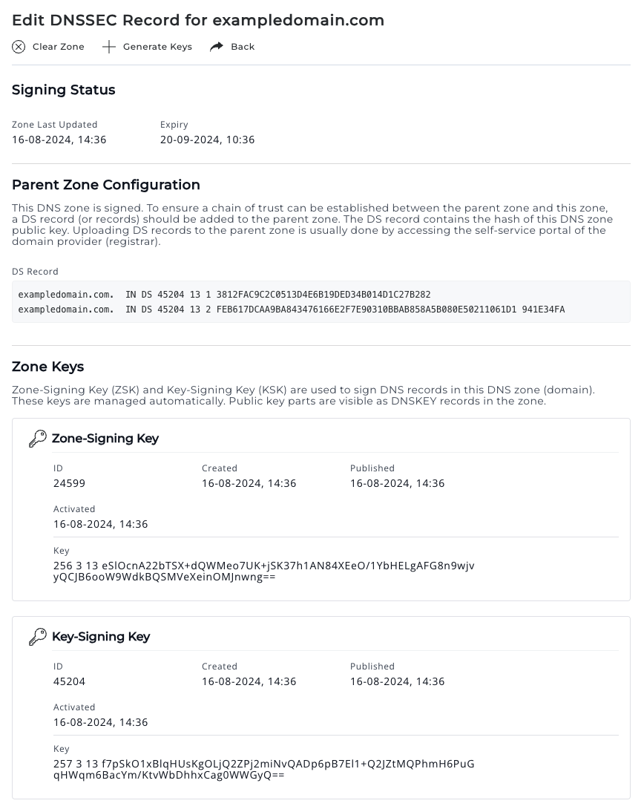Click the Generate Keys button
This screenshot has width=644, height=812.
pyautogui.click(x=146, y=46)
